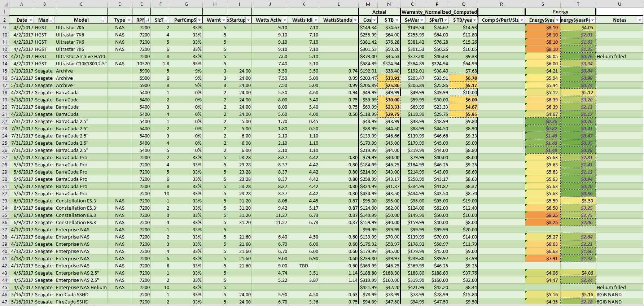This screenshot has width=644, height=306.
Task: Open the SizT column sorted filter button
Action: click(x=167, y=20)
